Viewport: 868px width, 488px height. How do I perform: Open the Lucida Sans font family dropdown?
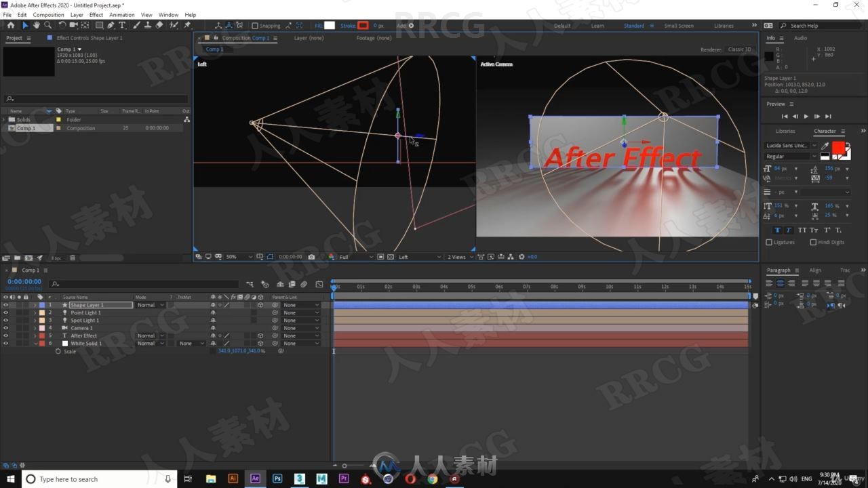coord(791,145)
